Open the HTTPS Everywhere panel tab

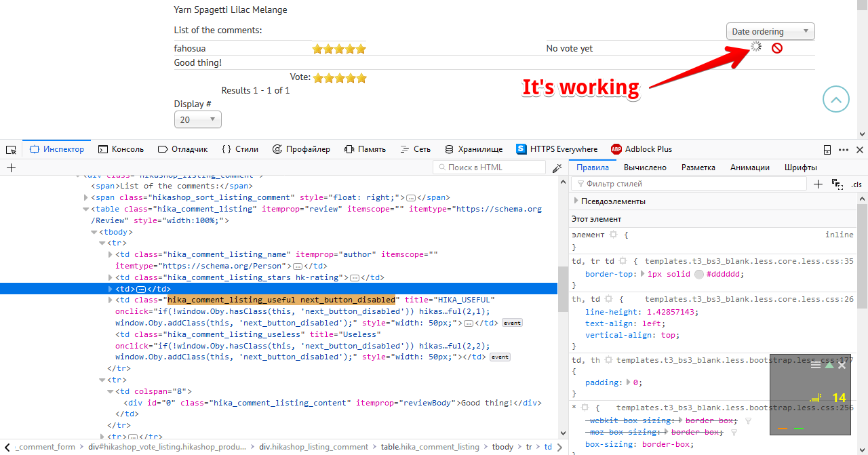point(557,149)
